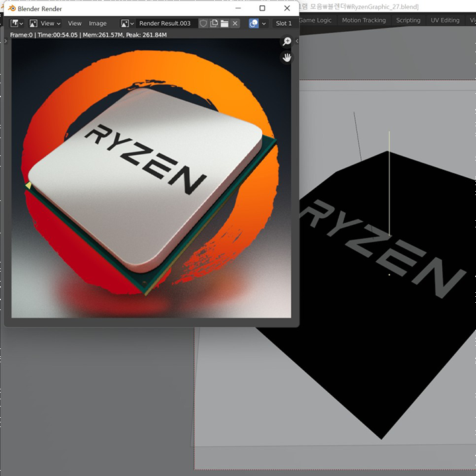Click the render statistics text Frame:0 Time:00:54.05
This screenshot has height=476, width=476.
89,35
